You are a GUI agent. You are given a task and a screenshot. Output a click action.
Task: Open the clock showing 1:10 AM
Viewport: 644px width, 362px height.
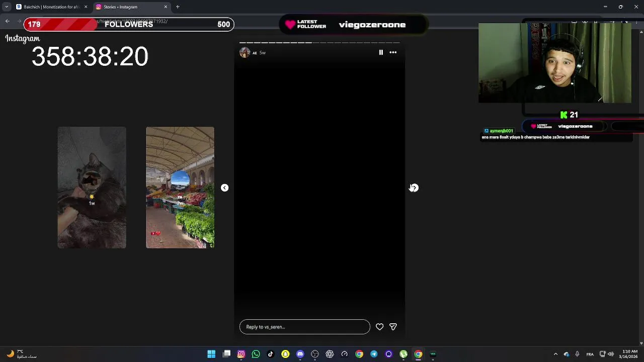(x=629, y=354)
